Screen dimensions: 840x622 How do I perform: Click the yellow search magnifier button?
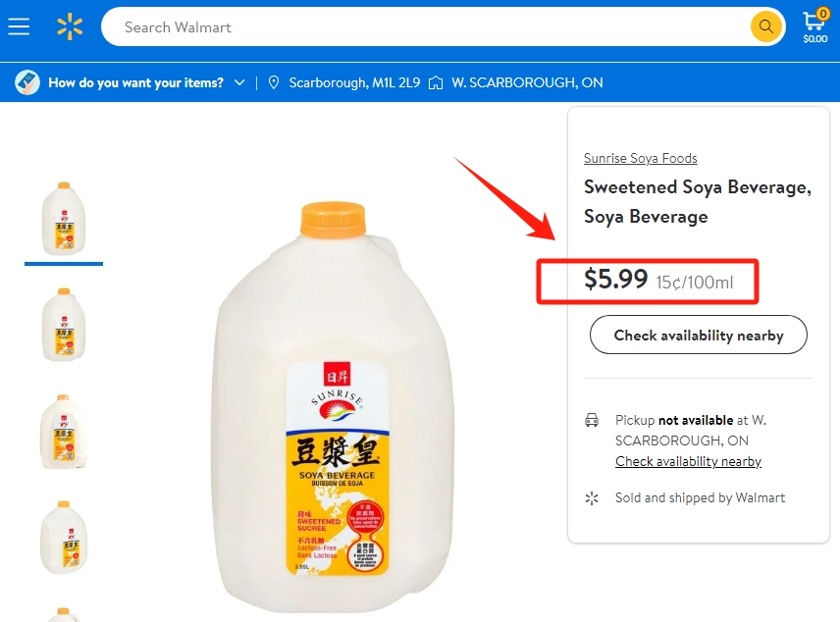pos(766,26)
